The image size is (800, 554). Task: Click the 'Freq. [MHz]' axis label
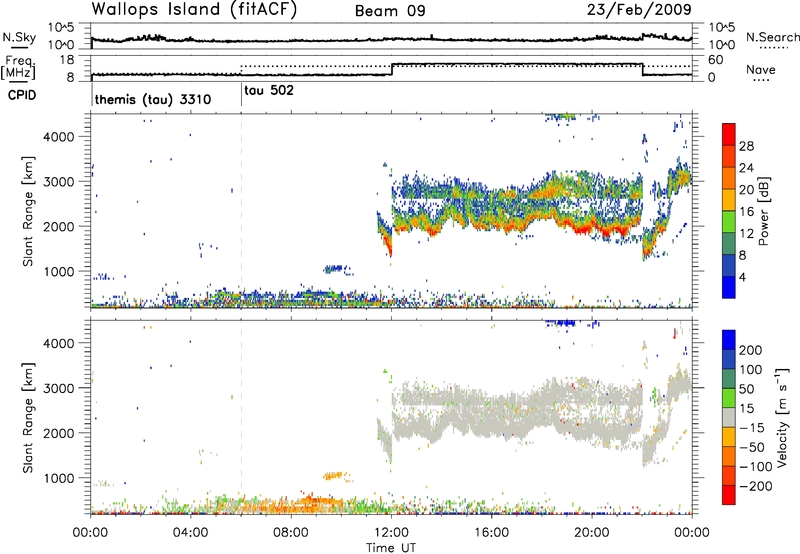tap(19, 67)
